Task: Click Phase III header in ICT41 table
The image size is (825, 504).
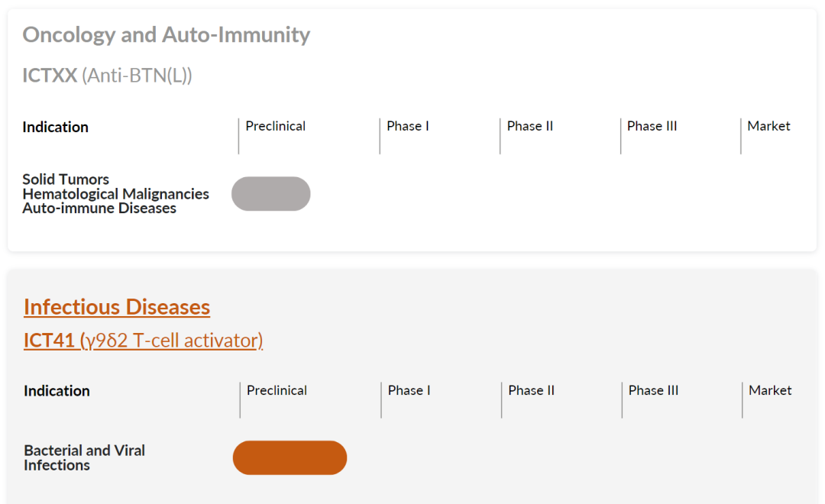Action: coord(653,390)
